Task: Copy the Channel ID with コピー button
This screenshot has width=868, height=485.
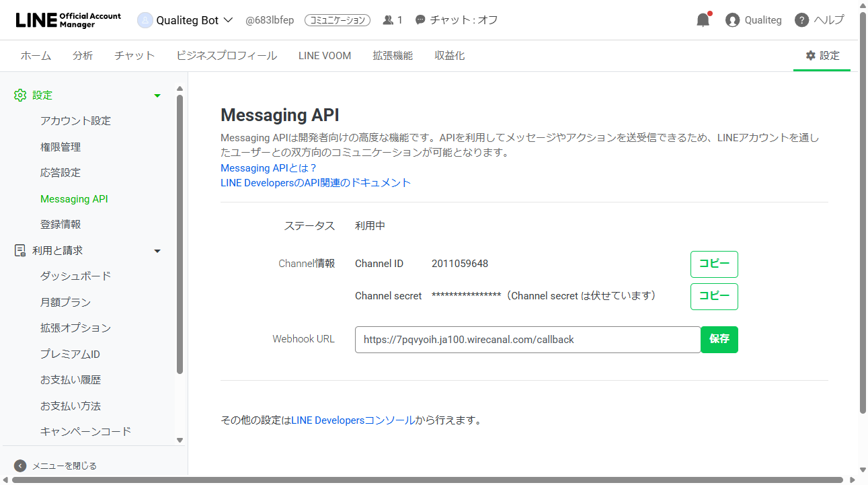Action: 714,264
